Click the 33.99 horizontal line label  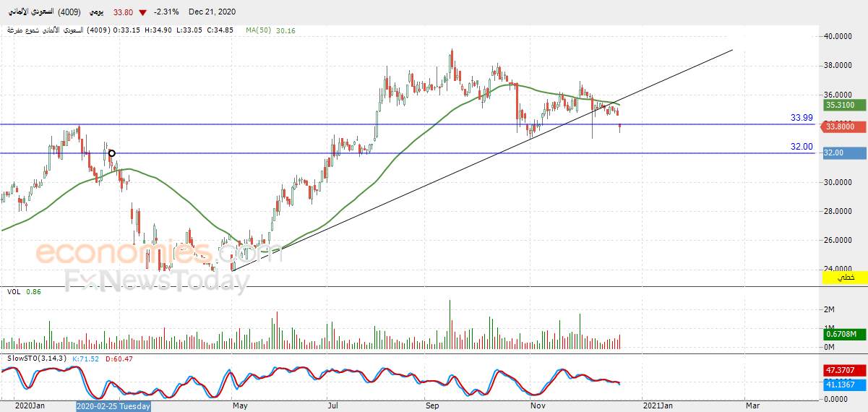802,117
